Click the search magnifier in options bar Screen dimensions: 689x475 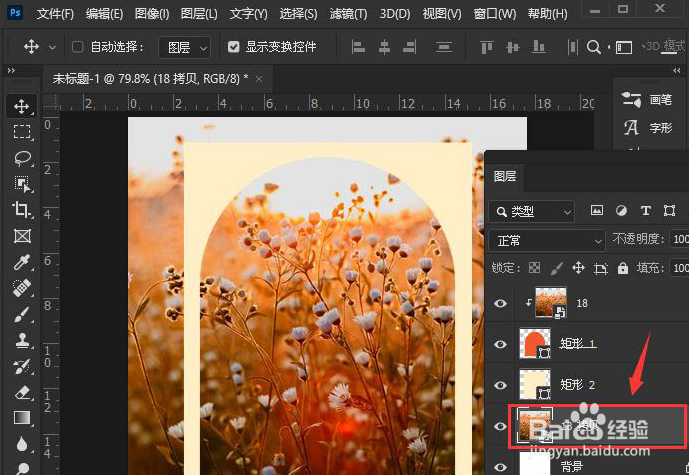[594, 47]
